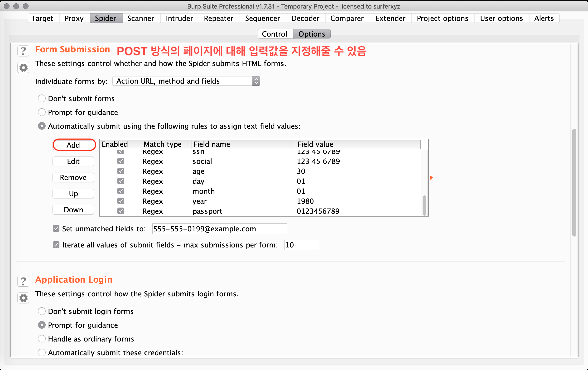Select Don't submit forms radio button
Image resolution: width=588 pixels, height=370 pixels.
[x=42, y=98]
